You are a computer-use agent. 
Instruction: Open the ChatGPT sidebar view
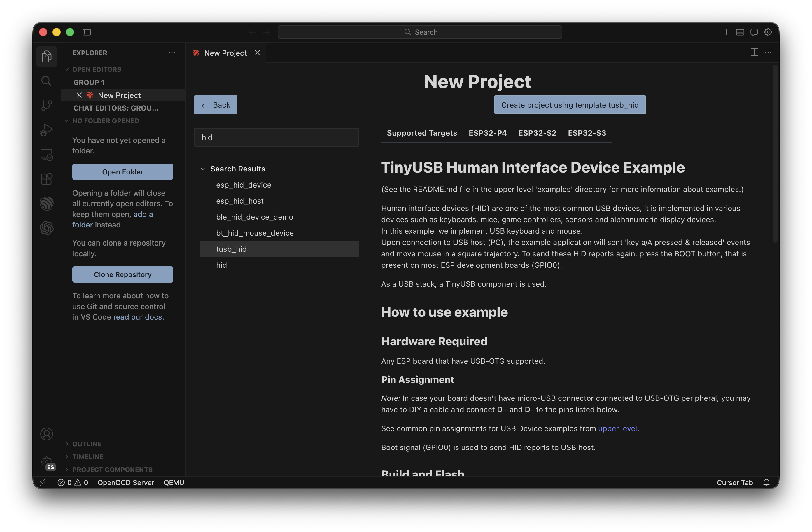46,228
